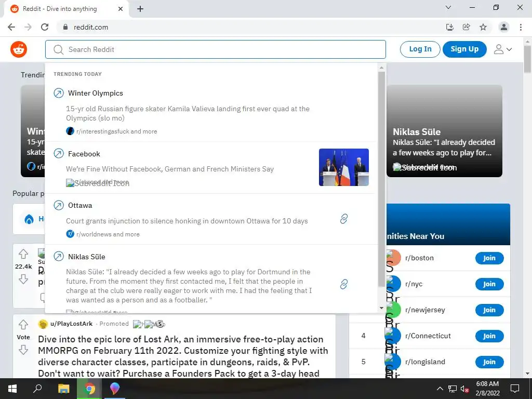Click the trending arrow icon beside Niklas Süle
This screenshot has height=399, width=532.
tap(59, 257)
